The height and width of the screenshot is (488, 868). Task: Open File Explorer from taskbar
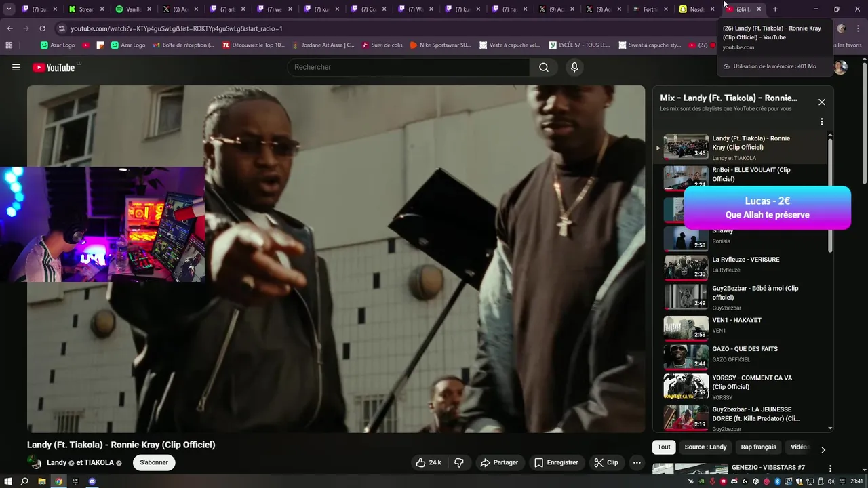41,481
